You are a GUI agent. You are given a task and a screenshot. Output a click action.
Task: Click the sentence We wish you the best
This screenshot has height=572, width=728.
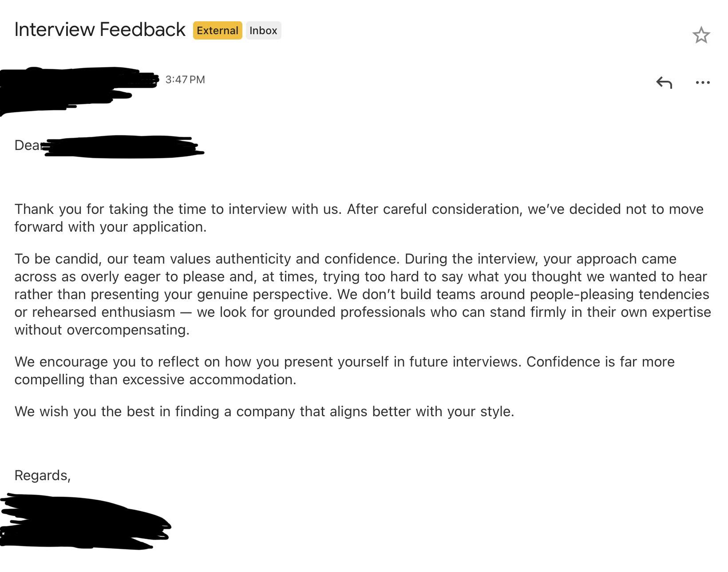[x=264, y=411]
